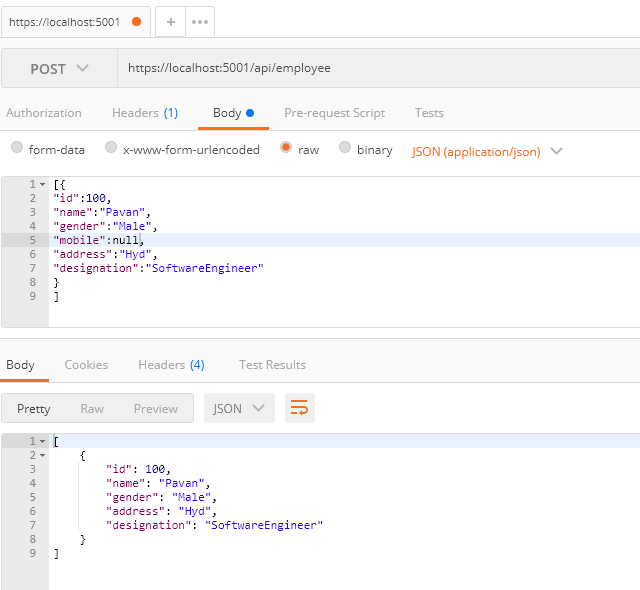Collapse request body line 1 fold arrow
This screenshot has width=640, height=590.
[42, 184]
